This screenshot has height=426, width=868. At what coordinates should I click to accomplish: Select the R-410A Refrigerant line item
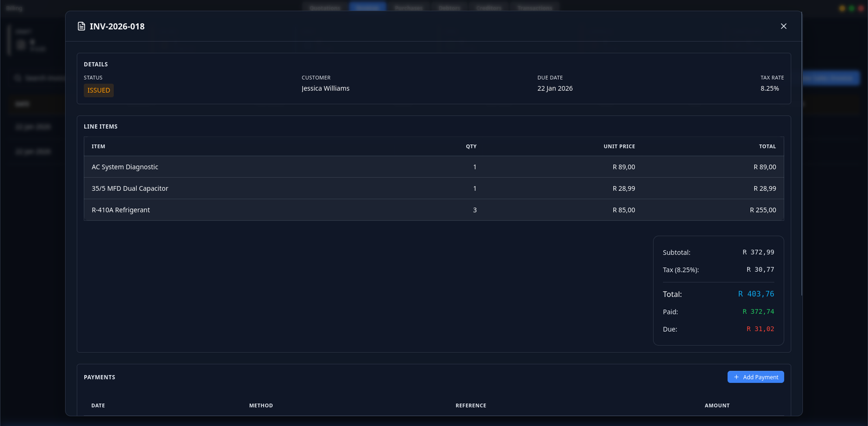[434, 210]
